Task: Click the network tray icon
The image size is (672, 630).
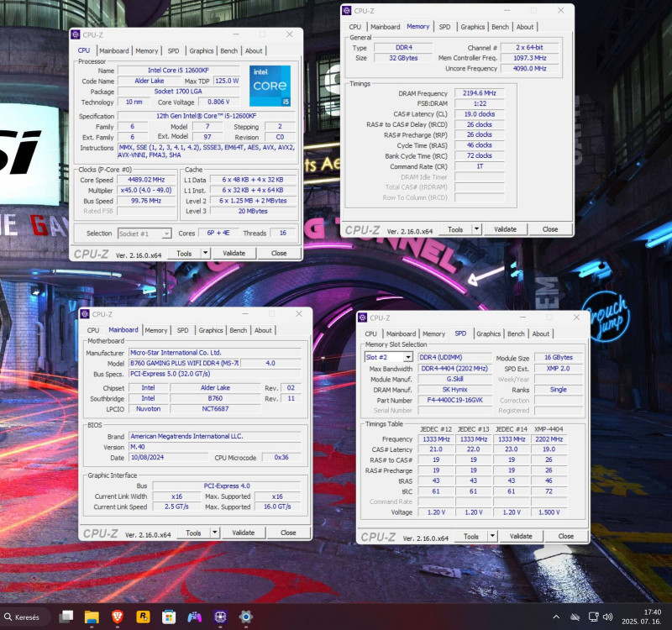Action: (593, 617)
